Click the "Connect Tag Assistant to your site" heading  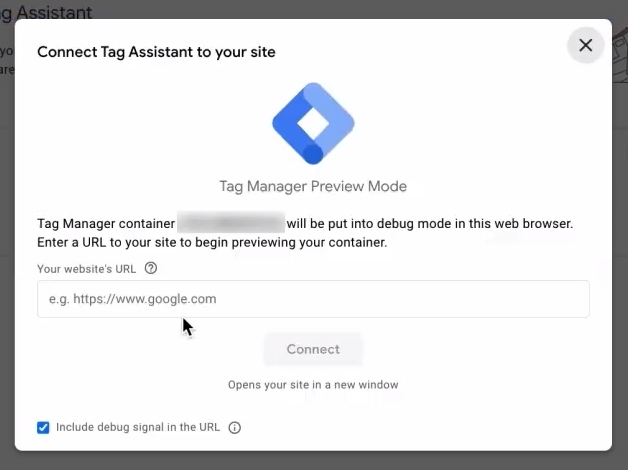(x=156, y=52)
